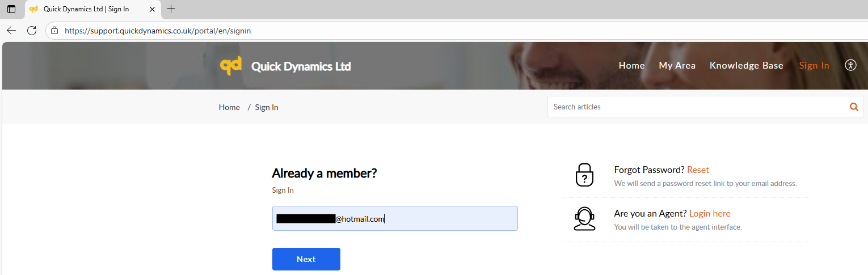Click the Quick Dynamics yellow logo icon
Viewport: 868px width, 275px height.
tap(231, 66)
